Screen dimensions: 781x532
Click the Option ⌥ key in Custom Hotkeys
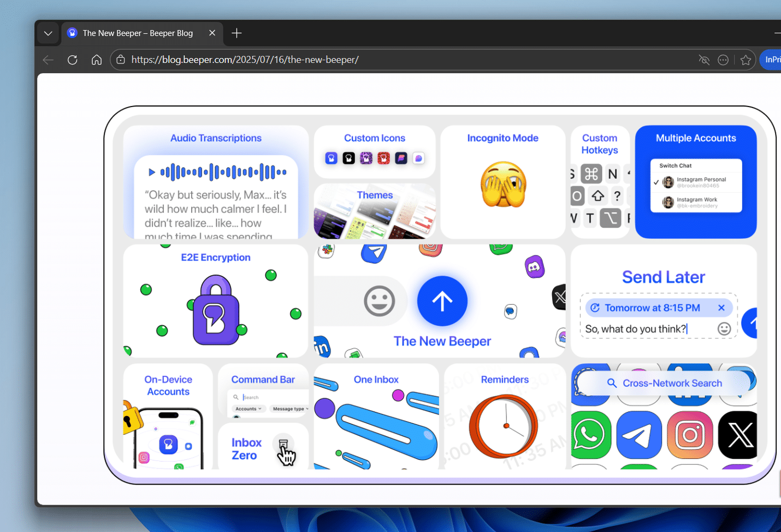pos(610,218)
